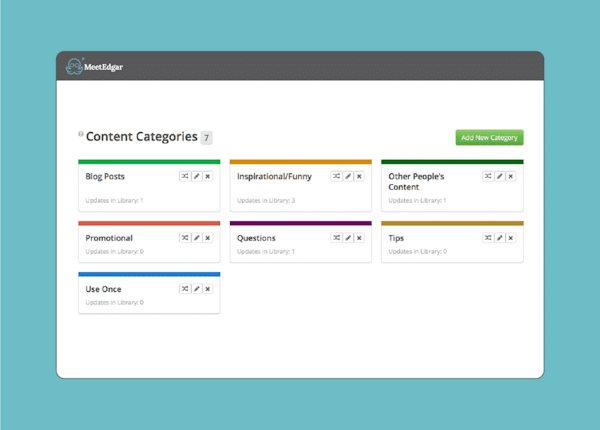The height and width of the screenshot is (430, 600).
Task: Click Updates in Library: 0 under Use Once
Action: pyautogui.click(x=114, y=302)
